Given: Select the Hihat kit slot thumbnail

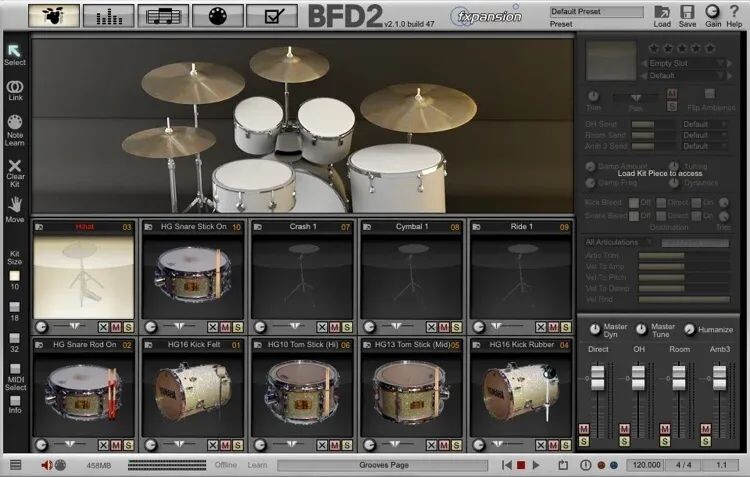Looking at the screenshot, I should click(84, 277).
